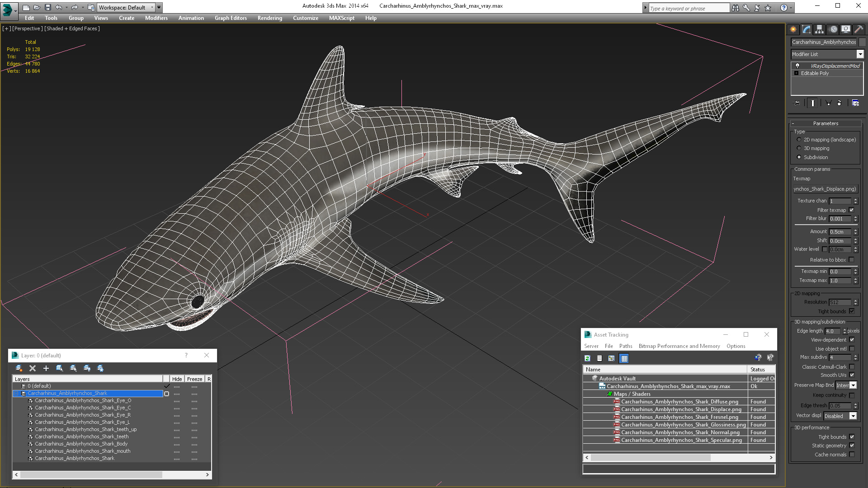Delete layer with X icon in Layer dialog
The height and width of the screenshot is (488, 868).
(33, 368)
